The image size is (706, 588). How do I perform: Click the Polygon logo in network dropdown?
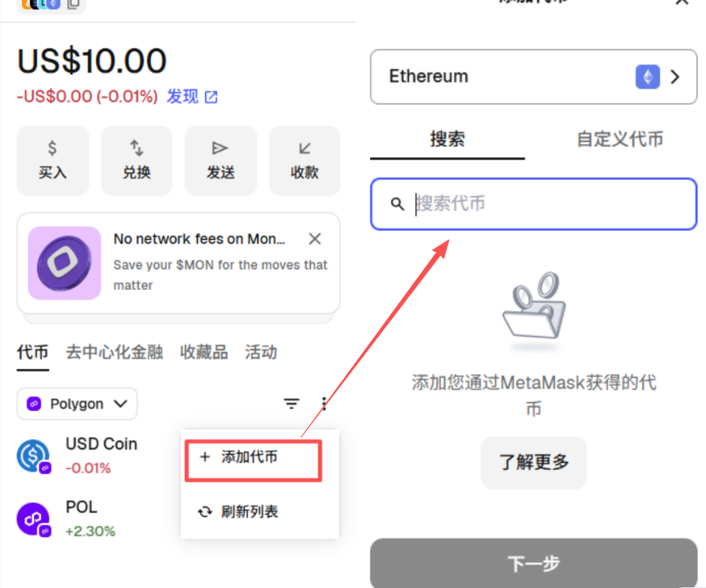34,404
